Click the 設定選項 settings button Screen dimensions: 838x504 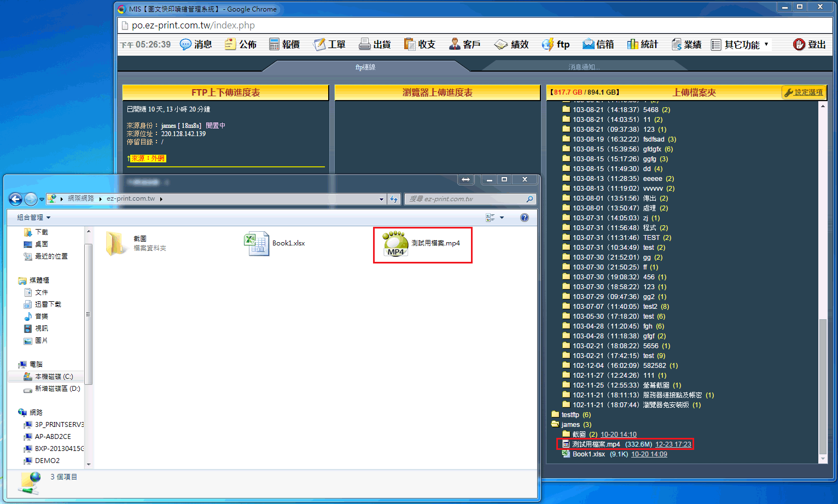pos(803,92)
